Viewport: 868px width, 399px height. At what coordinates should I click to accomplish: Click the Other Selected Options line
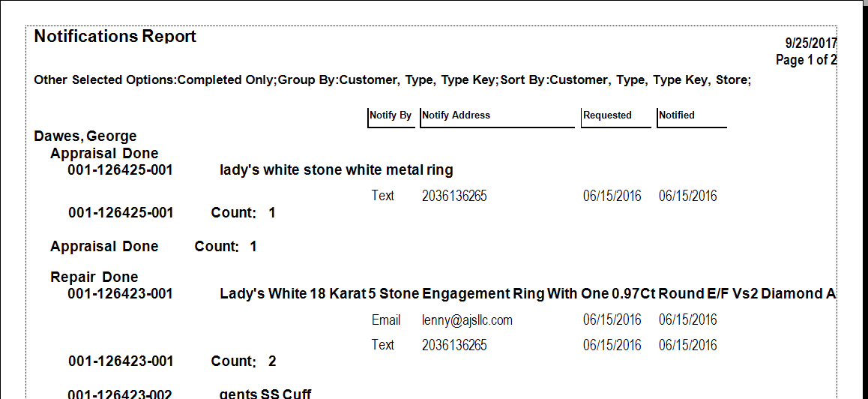tap(392, 79)
